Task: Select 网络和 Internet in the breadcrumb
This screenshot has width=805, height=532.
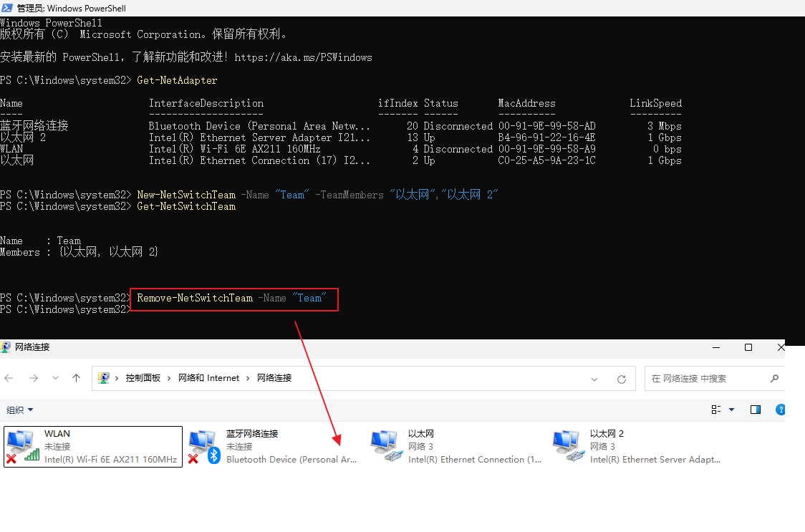Action: click(208, 379)
